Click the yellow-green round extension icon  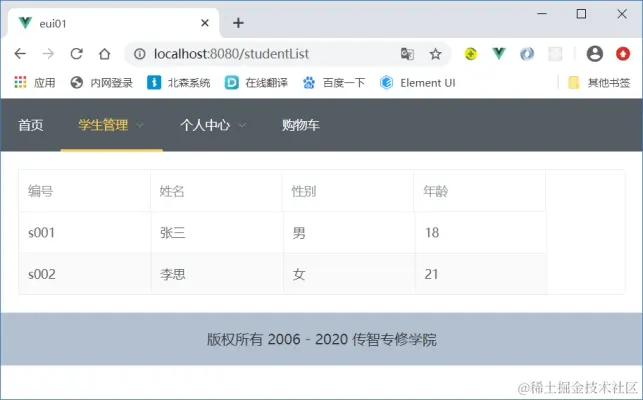471,54
